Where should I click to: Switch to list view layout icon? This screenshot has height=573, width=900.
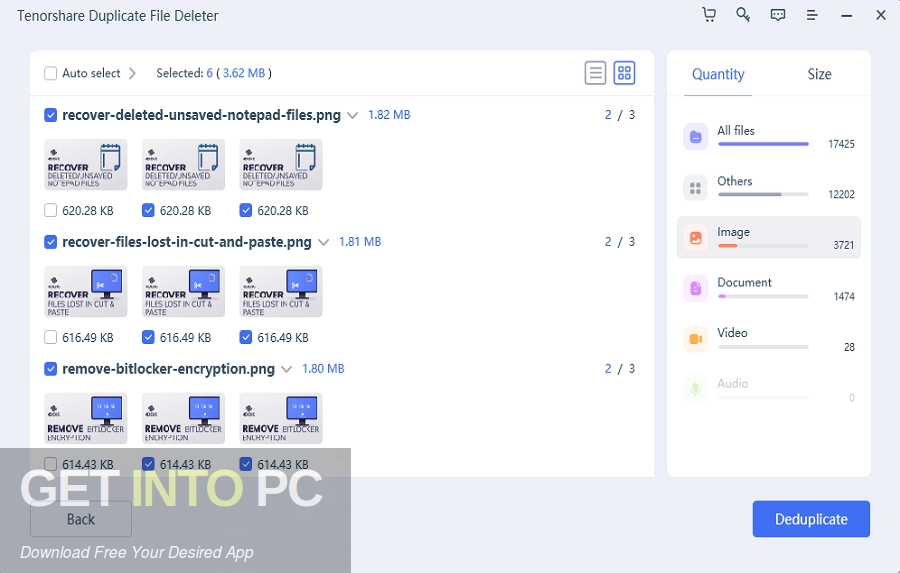tap(595, 73)
